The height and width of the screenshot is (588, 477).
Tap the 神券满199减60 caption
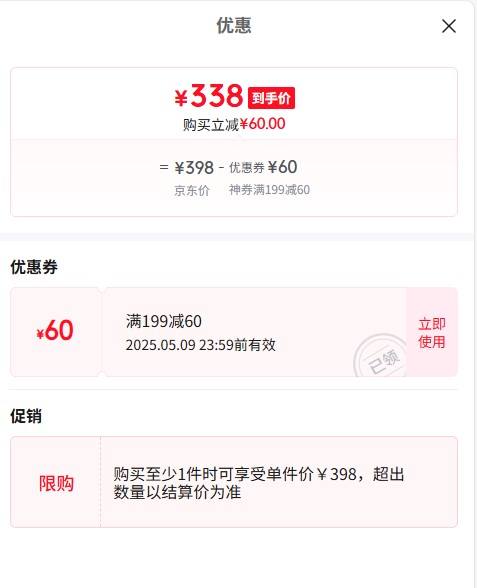coord(269,190)
